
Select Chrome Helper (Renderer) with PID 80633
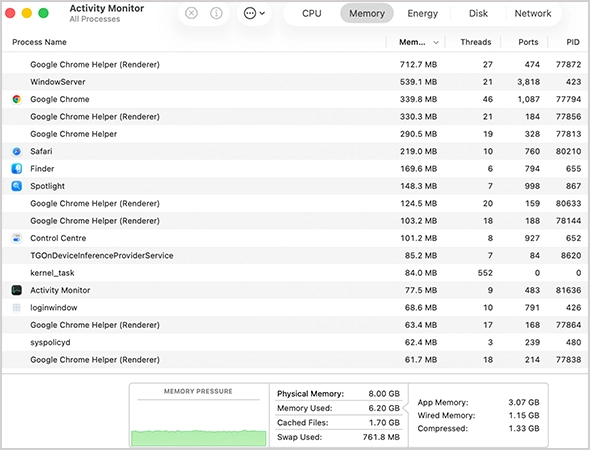pyautogui.click(x=295, y=204)
